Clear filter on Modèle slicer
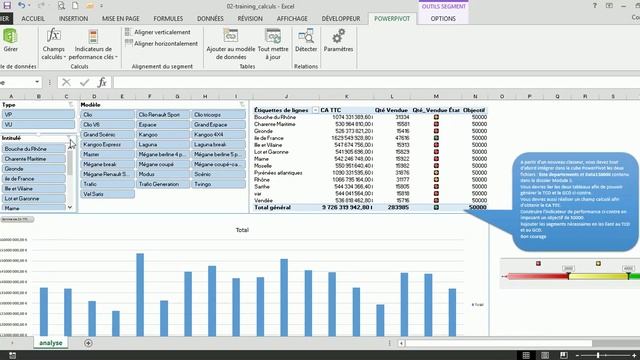The height and width of the screenshot is (360, 640). point(242,105)
